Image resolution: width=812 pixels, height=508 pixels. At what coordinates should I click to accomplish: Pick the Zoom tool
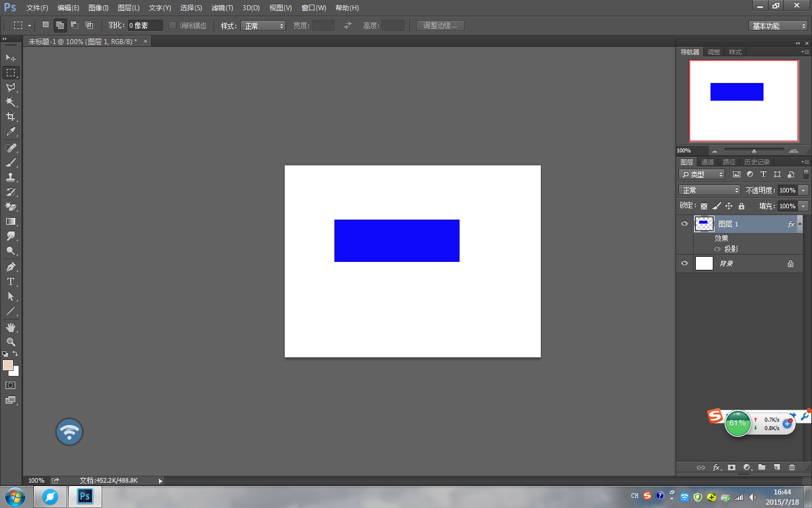[10, 341]
